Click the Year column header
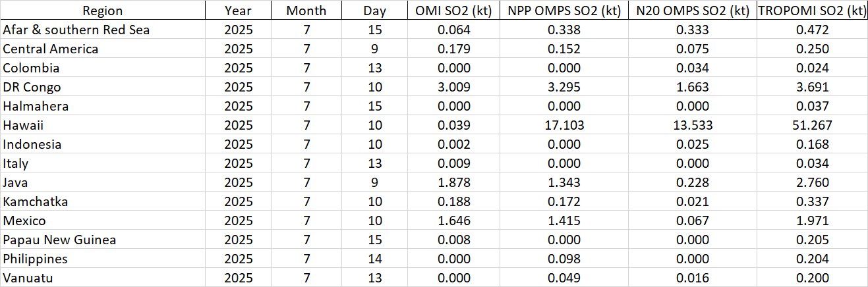Screen dimensions: 868x287 coord(237,11)
